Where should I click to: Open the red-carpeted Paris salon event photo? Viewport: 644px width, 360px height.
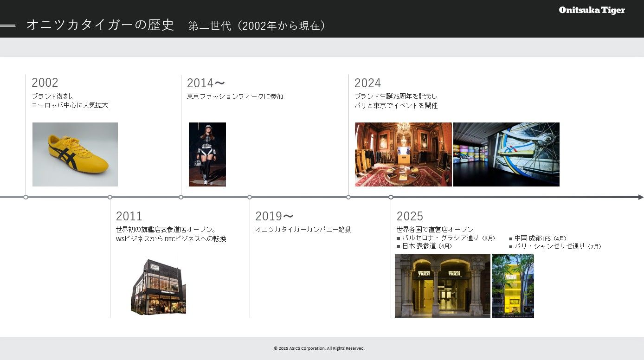coord(403,154)
